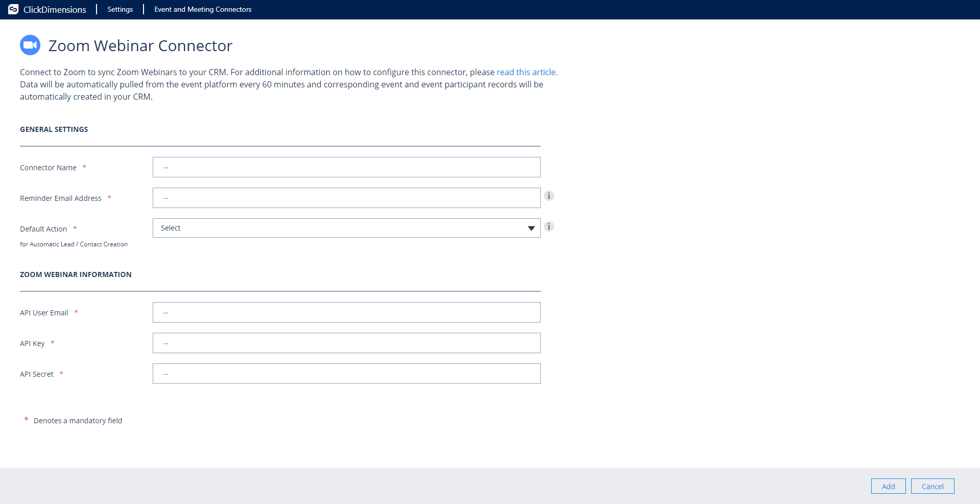The height and width of the screenshot is (504, 980).
Task: Go to Event and Meeting Connectors
Action: (203, 9)
